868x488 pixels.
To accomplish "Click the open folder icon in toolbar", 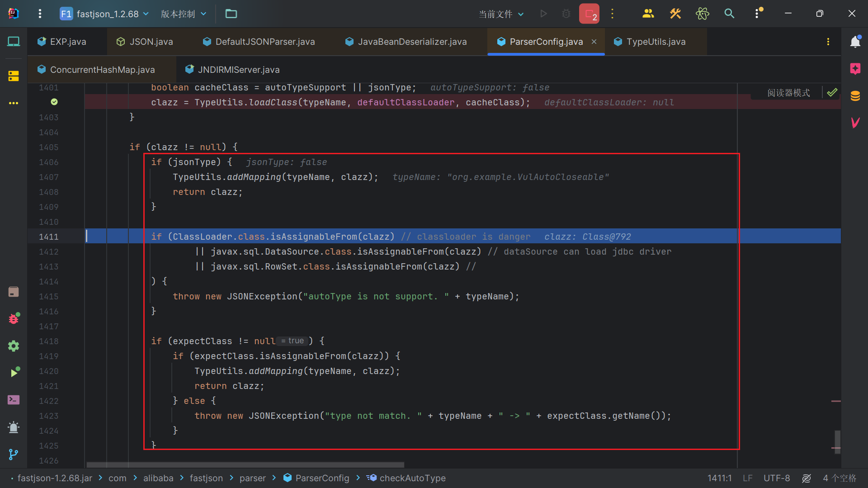I will click(231, 14).
